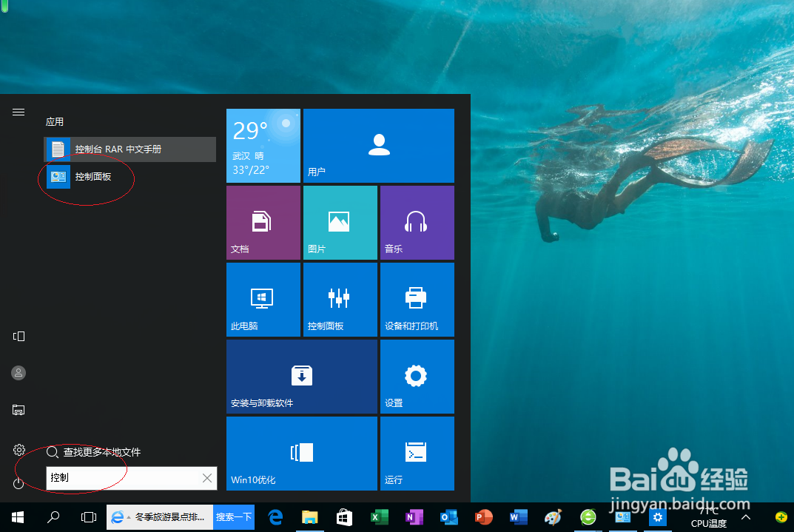Open the 控制面板 tile in Start menu
794x532 pixels.
[340, 300]
